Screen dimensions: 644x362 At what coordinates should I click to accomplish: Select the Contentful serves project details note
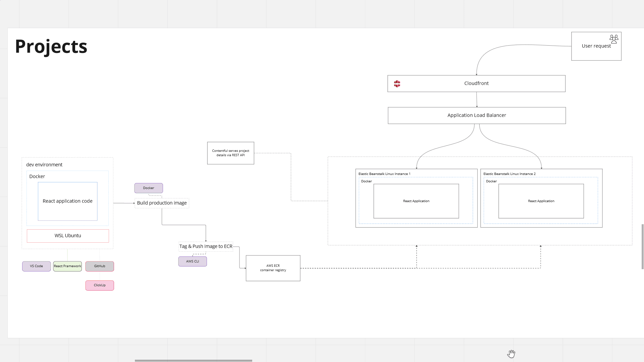[230, 153]
